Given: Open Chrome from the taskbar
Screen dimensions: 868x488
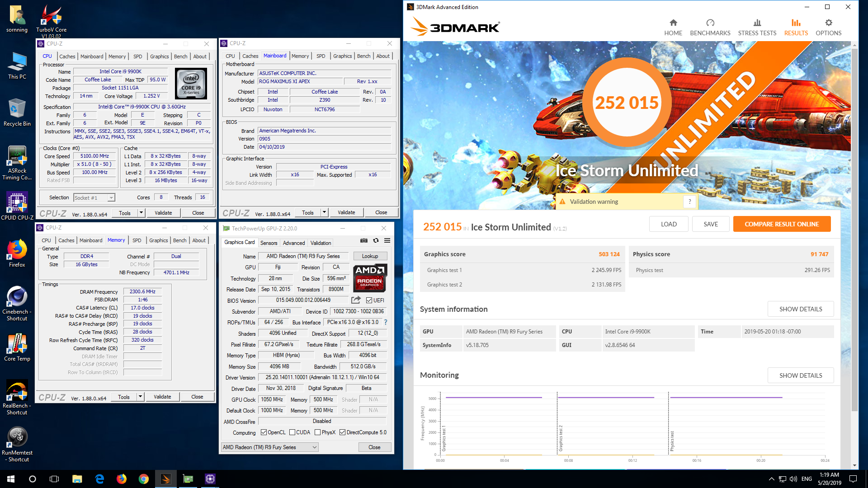Looking at the screenshot, I should coord(144,479).
